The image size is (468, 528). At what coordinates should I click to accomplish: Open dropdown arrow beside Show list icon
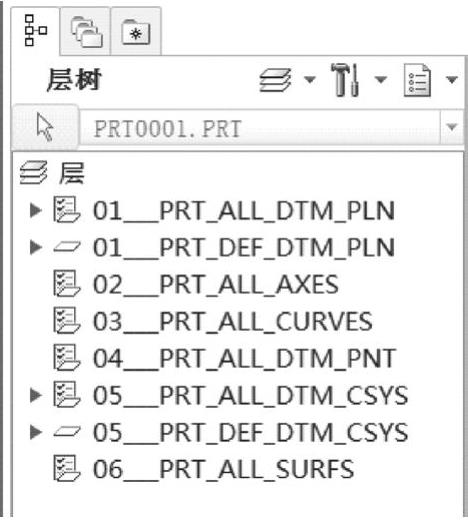(x=452, y=80)
